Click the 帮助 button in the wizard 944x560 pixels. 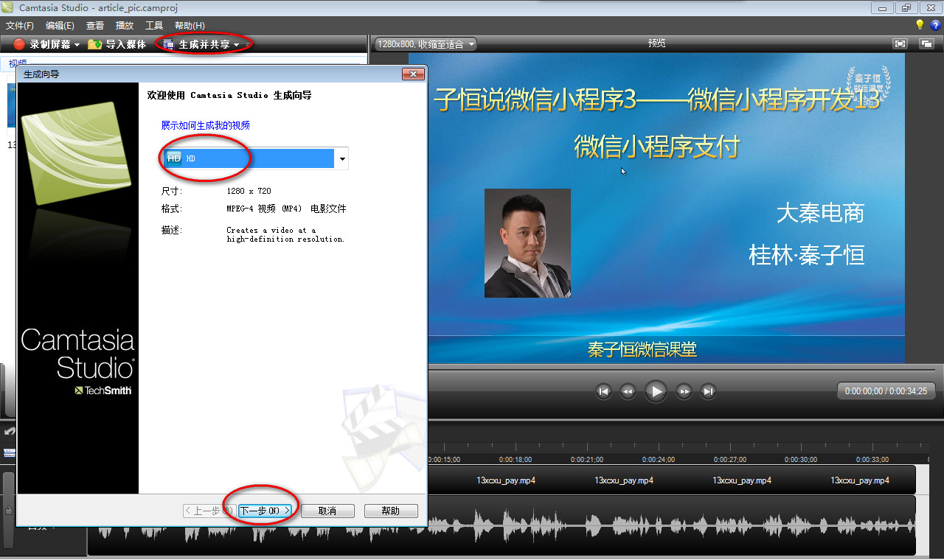point(391,511)
